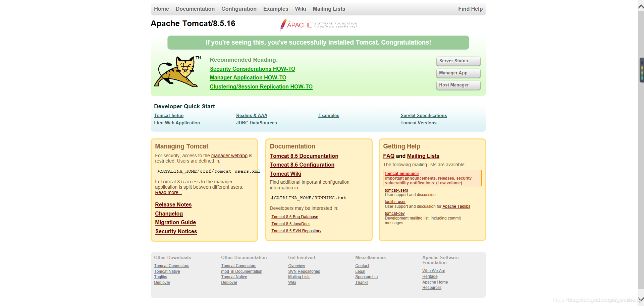Open the Examples link under Developer Quick Start
This screenshot has width=644, height=306.
tap(329, 116)
